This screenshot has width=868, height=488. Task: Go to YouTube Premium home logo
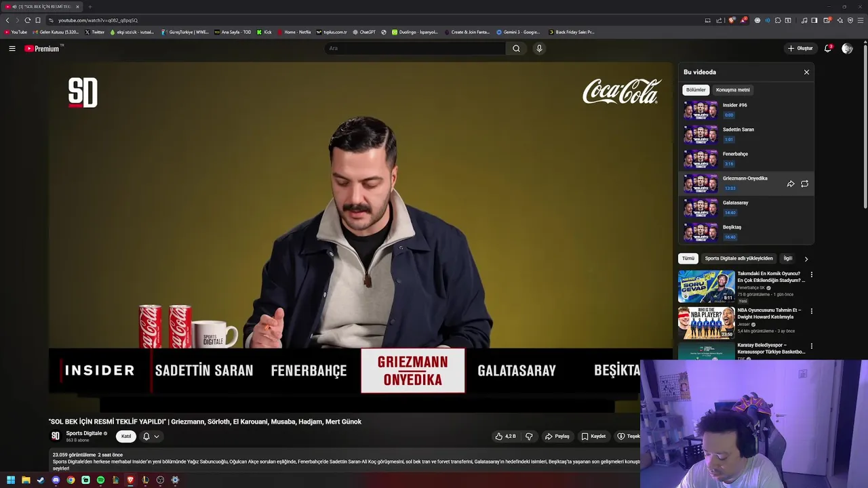coord(43,48)
